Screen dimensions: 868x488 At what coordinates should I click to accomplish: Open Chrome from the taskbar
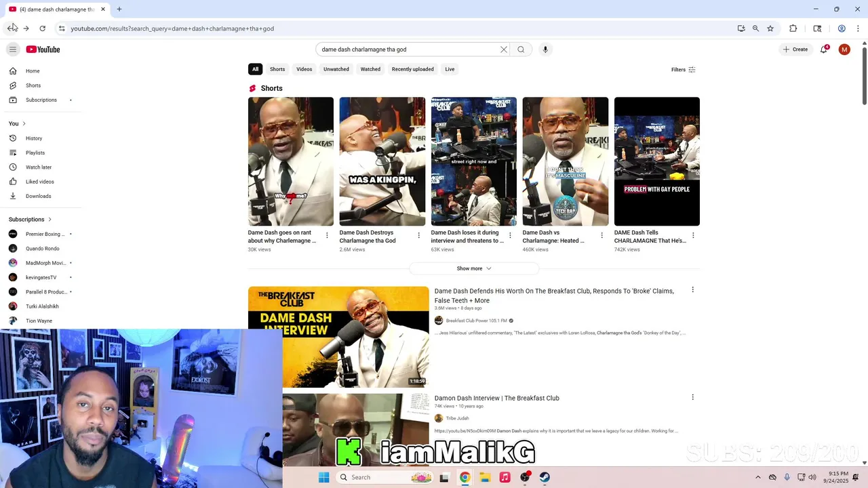(x=465, y=477)
